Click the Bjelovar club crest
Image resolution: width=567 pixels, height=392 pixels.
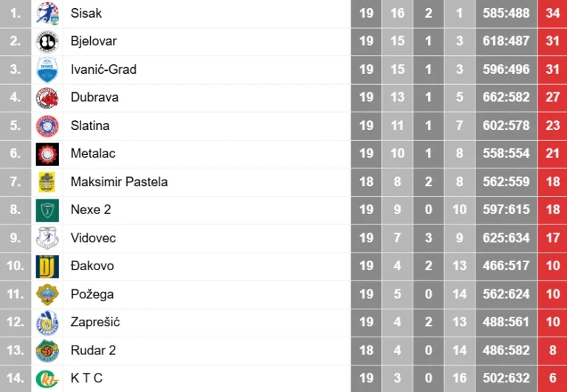tap(47, 41)
